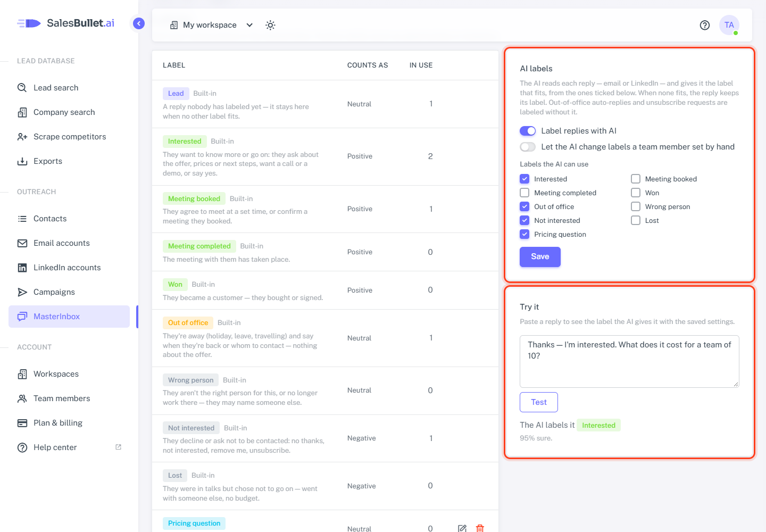Click the Help center circle icon
766x532 pixels.
22,447
